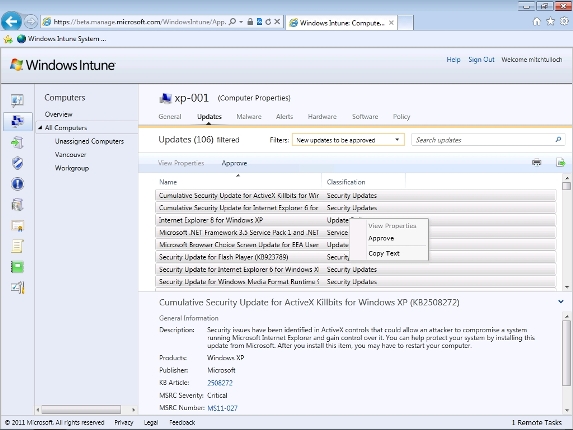Collapse the All Computers tree node

(40, 128)
